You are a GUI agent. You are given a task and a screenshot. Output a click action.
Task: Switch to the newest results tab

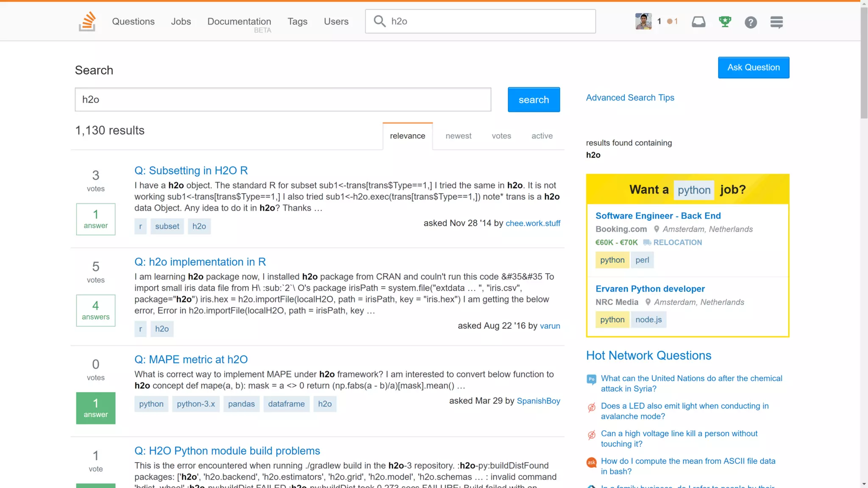[x=458, y=136]
